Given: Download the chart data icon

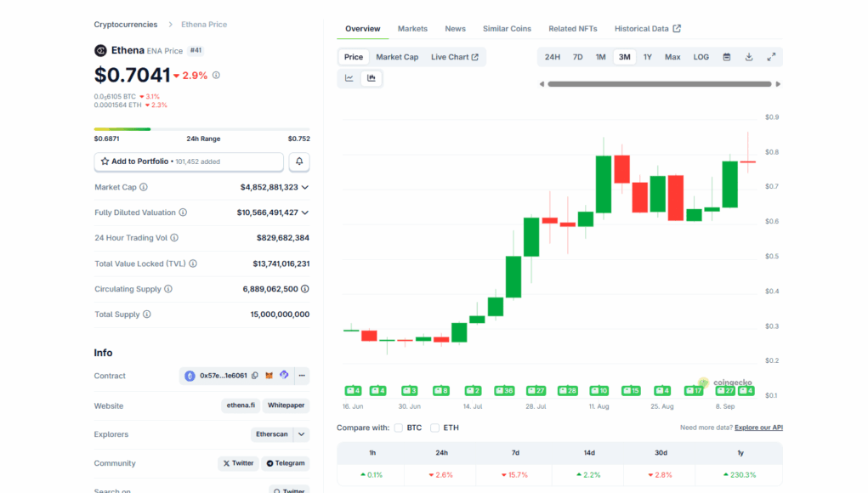Looking at the screenshot, I should click(749, 57).
